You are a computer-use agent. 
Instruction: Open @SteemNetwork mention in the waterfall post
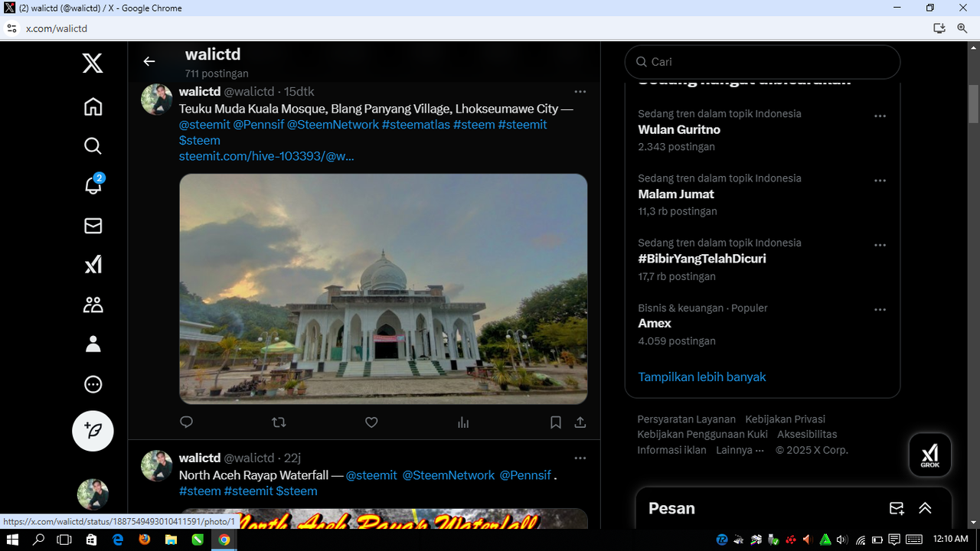click(x=449, y=475)
